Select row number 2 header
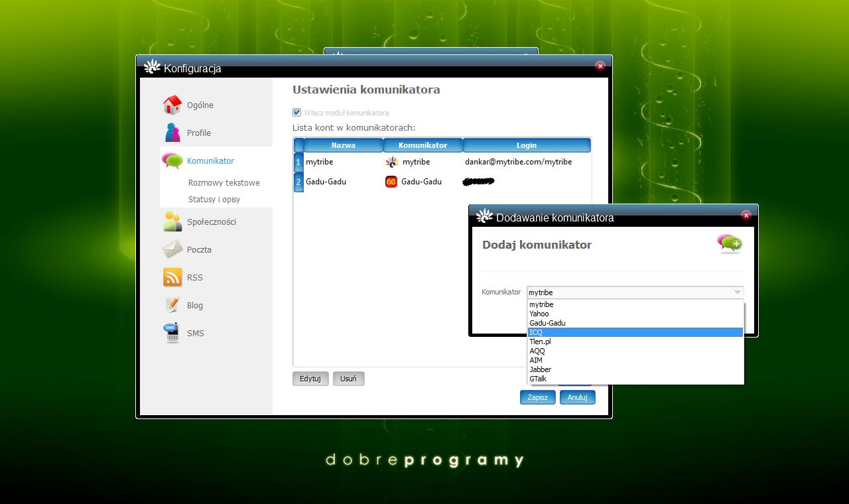849x504 pixels. click(x=298, y=182)
